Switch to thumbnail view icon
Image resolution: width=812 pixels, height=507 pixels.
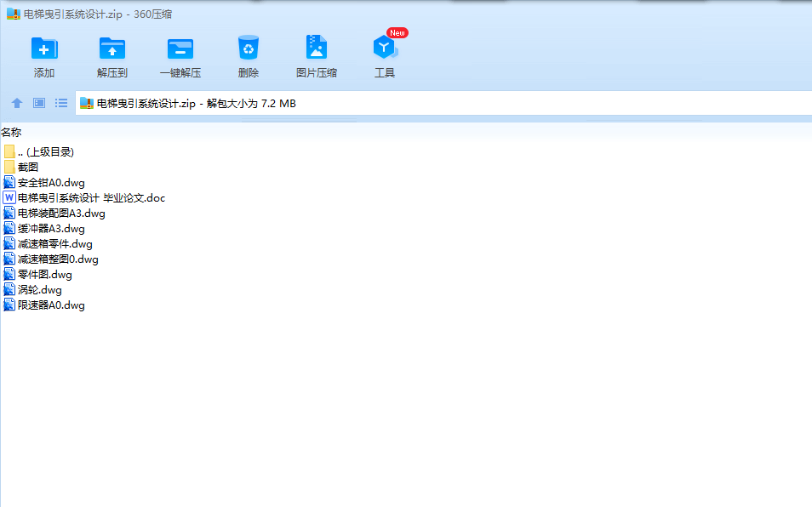point(39,103)
